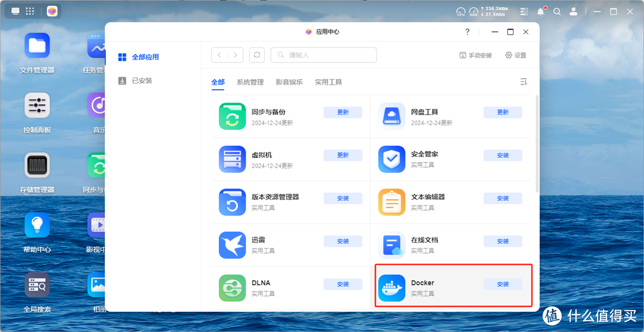
Task: Click 安装 for 文本编辑器
Action: [503, 198]
